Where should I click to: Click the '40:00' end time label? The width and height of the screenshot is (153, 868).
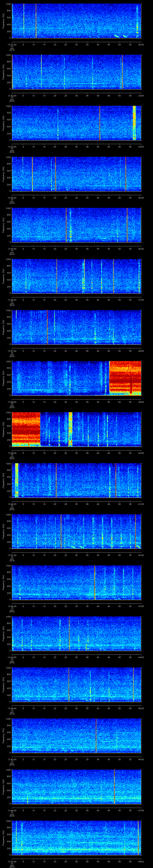(x=141, y=453)
